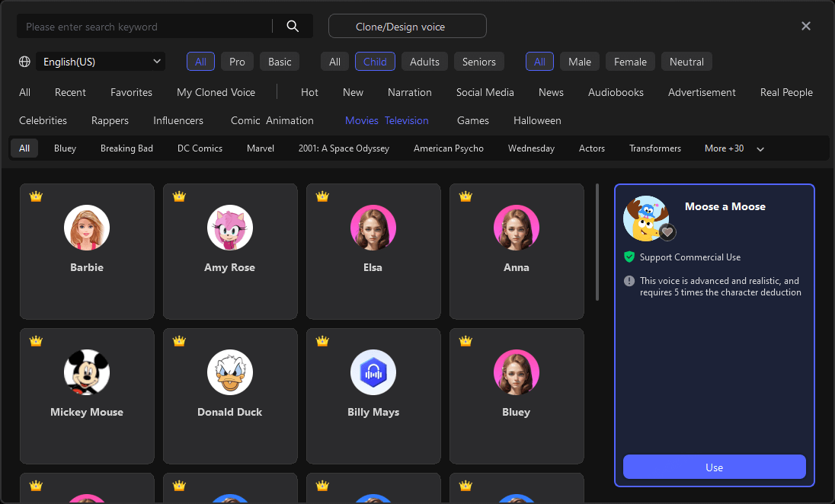Select the Bluey subcategory chip
The image size is (835, 504).
[65, 148]
